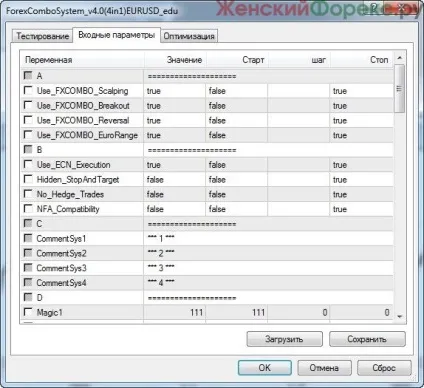Viewport: 424px width, 388px height.
Task: Enable the Use_ECN_Execution checkbox
Action: tap(28, 164)
